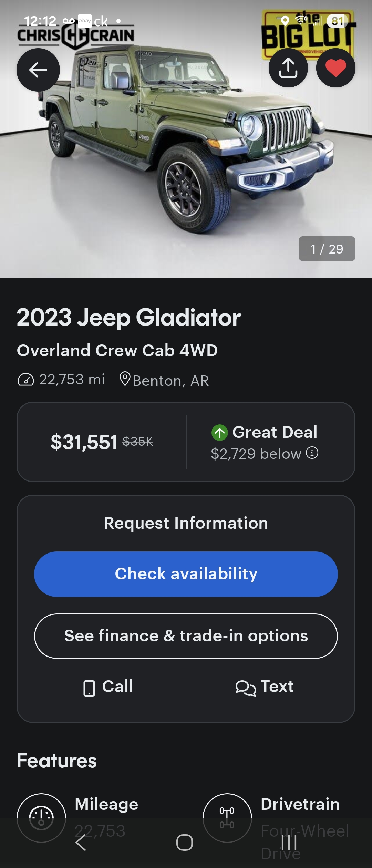Image resolution: width=372 pixels, height=868 pixels.
Task: Tap the back arrow button
Action: [38, 70]
